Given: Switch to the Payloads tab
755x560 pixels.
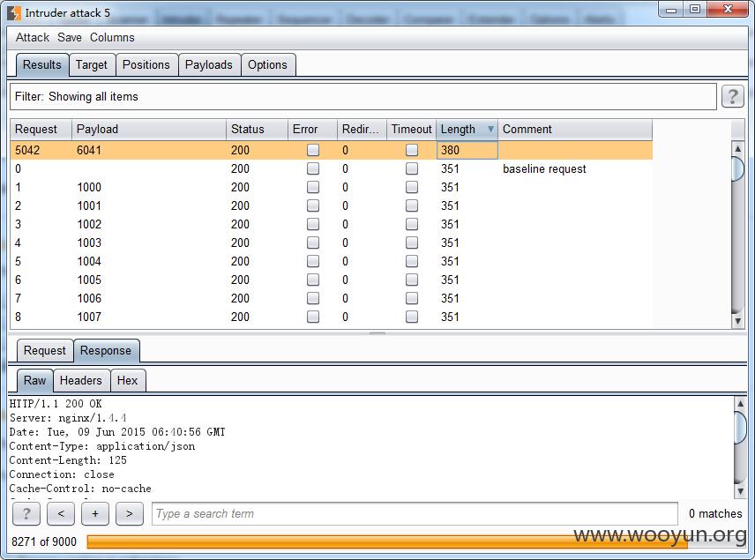Looking at the screenshot, I should [208, 65].
